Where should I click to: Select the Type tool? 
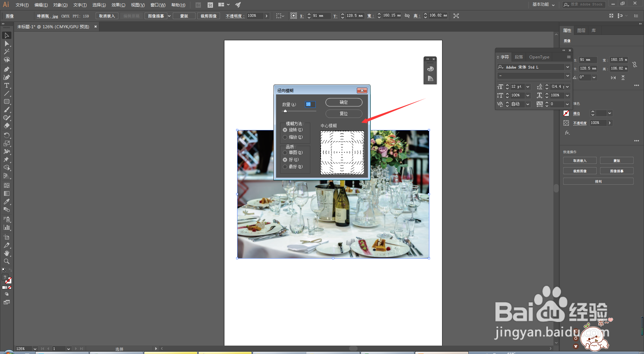7,85
